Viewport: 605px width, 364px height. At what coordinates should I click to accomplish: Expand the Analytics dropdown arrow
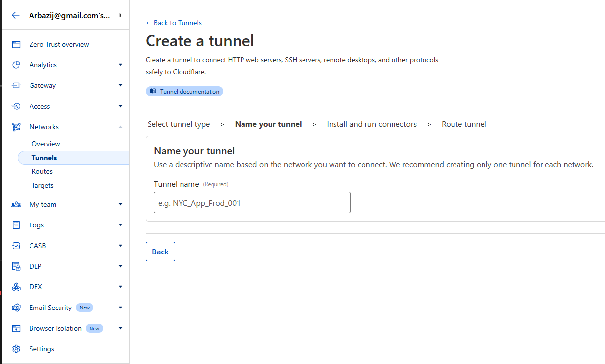121,65
